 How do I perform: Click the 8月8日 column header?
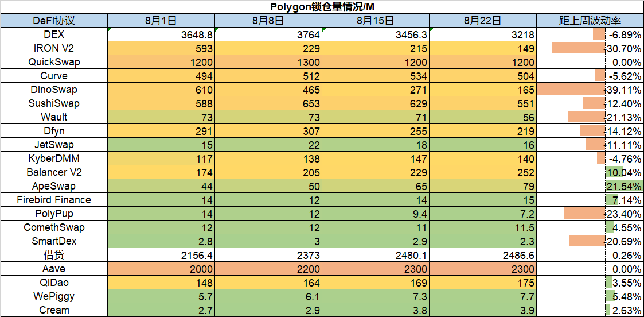click(268, 21)
